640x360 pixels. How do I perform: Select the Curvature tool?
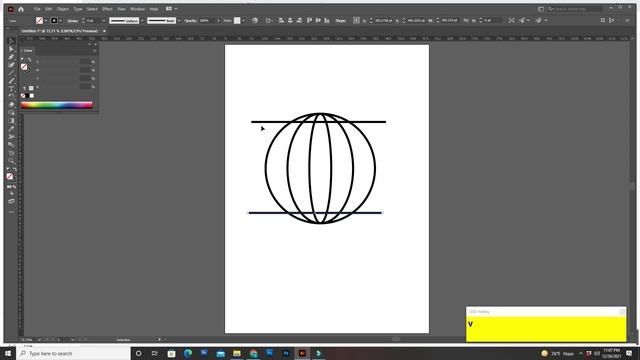click(x=11, y=65)
